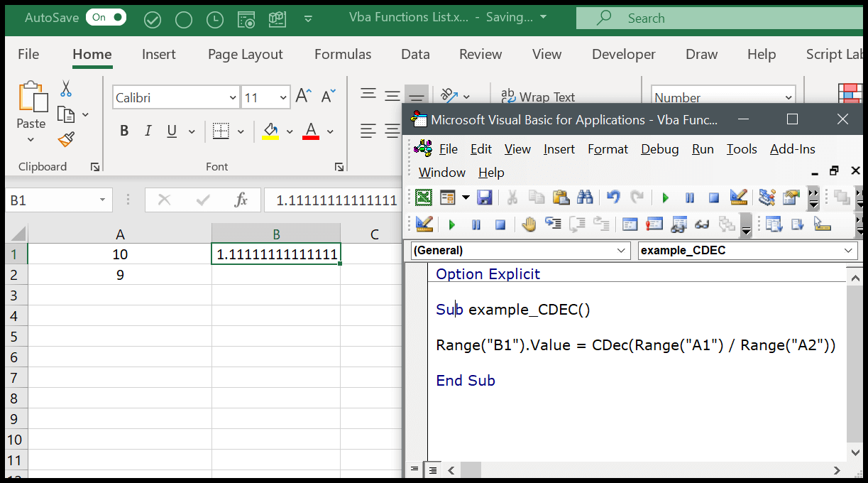Click the clock icon in Quick Access Toolbar
Viewport: 868px width, 483px height.
click(x=214, y=20)
